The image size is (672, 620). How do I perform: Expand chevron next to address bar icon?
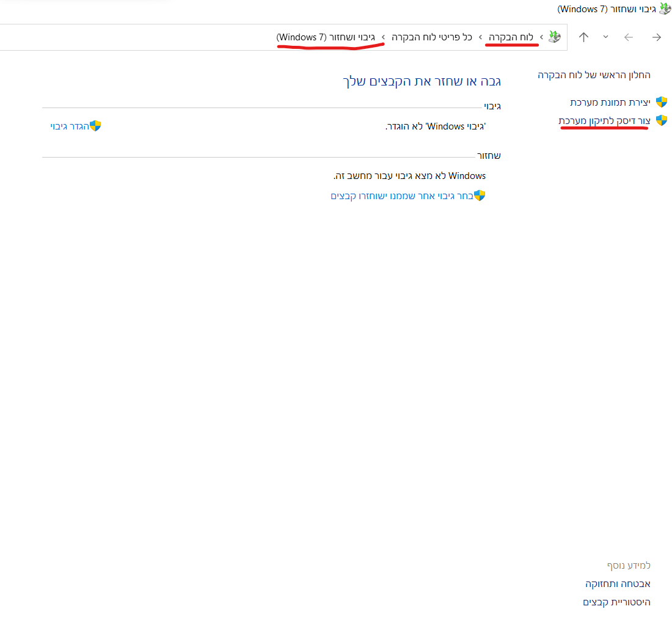tap(541, 37)
